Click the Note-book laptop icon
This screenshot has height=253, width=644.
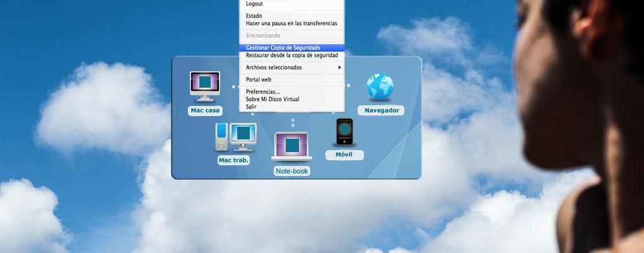pos(292,146)
